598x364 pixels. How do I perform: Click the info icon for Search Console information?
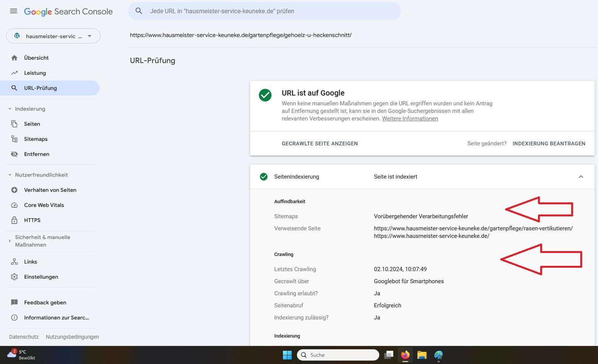[14, 318]
